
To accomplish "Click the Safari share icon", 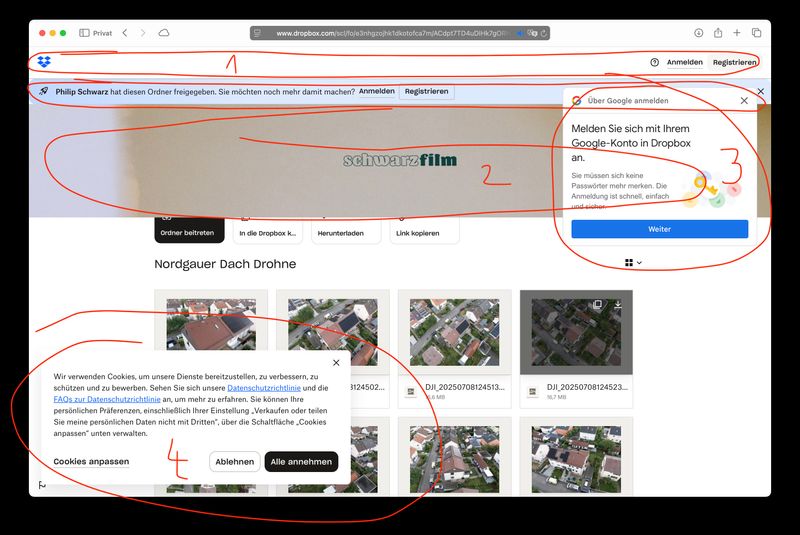I will [x=717, y=33].
